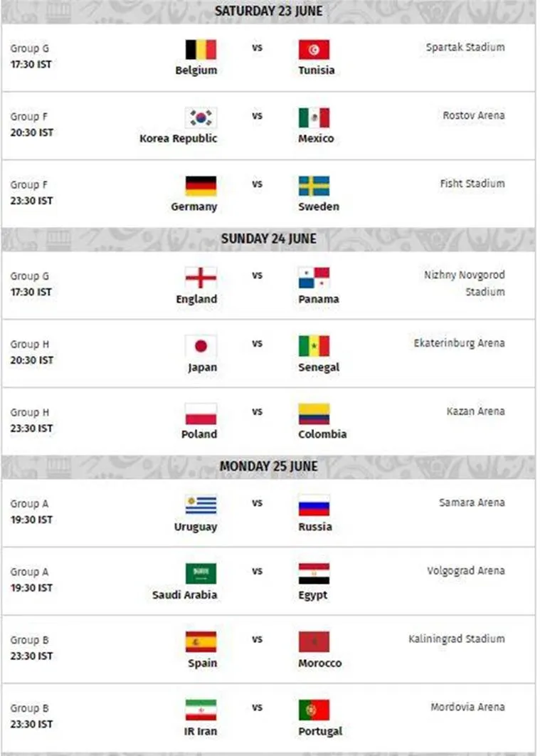
Task: Open the Kazan Arena venue link
Action: click(x=475, y=411)
